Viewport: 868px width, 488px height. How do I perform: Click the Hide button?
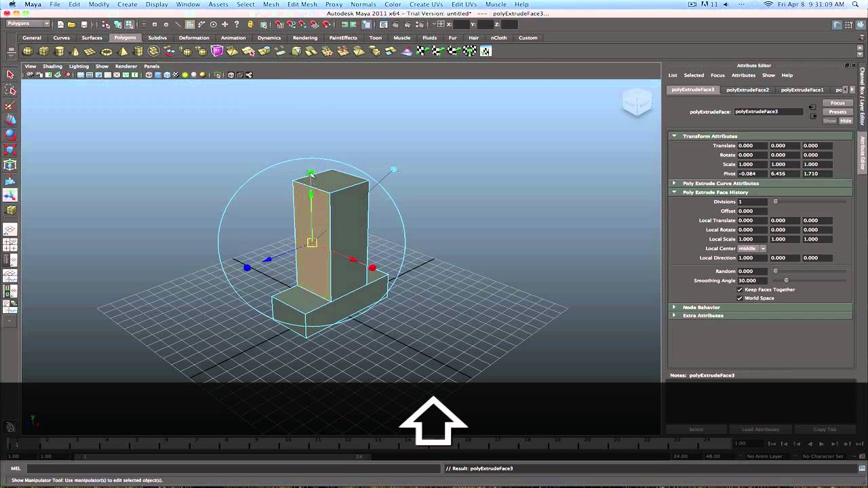click(x=846, y=121)
